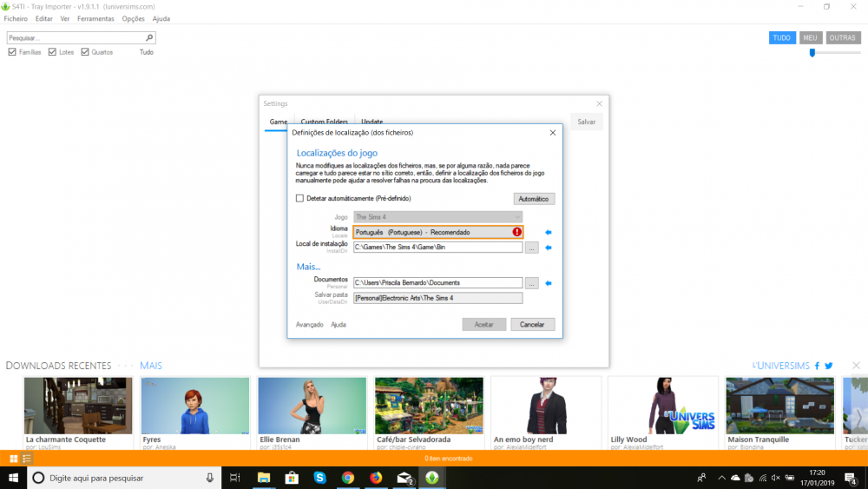Open La charmante Coquette thumbnail

click(78, 406)
